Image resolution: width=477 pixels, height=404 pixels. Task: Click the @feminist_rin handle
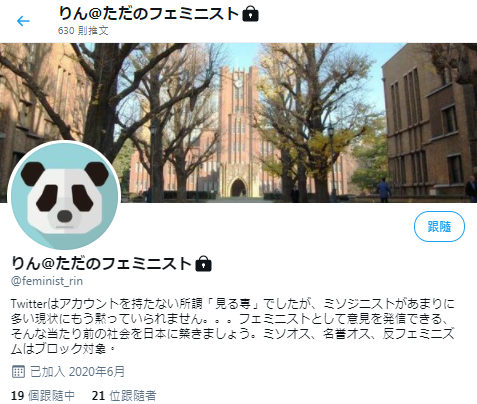47,281
